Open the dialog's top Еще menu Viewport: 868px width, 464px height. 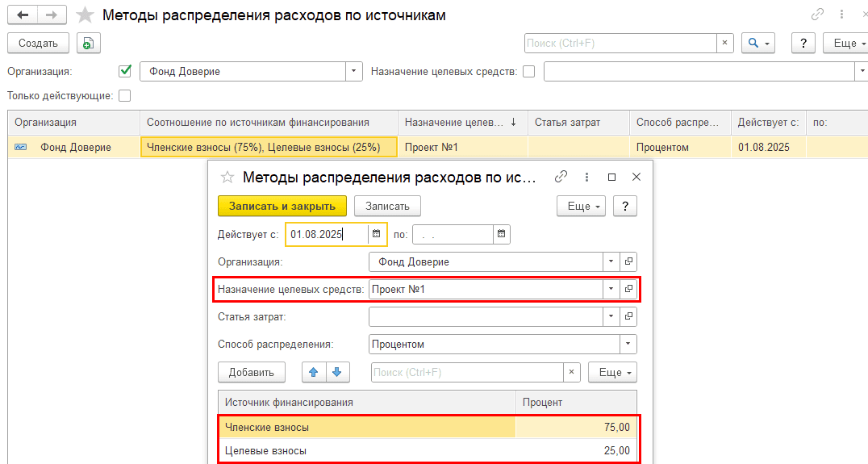(x=582, y=206)
